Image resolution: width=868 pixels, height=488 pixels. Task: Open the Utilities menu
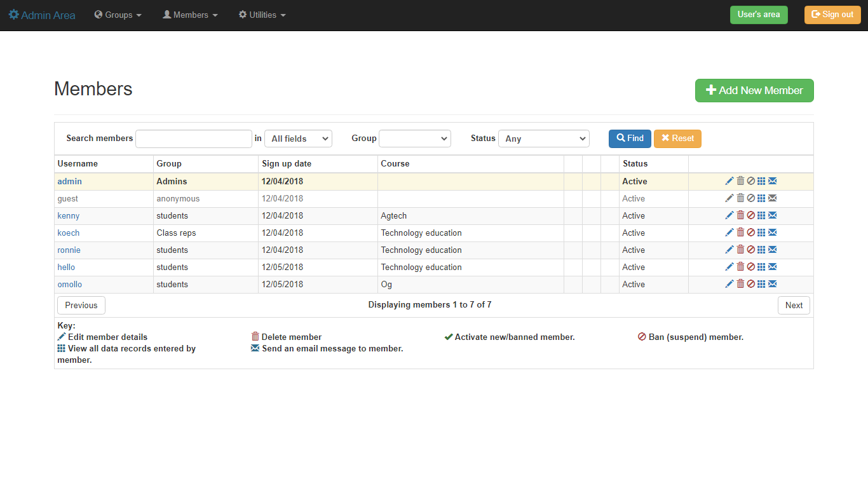click(261, 15)
